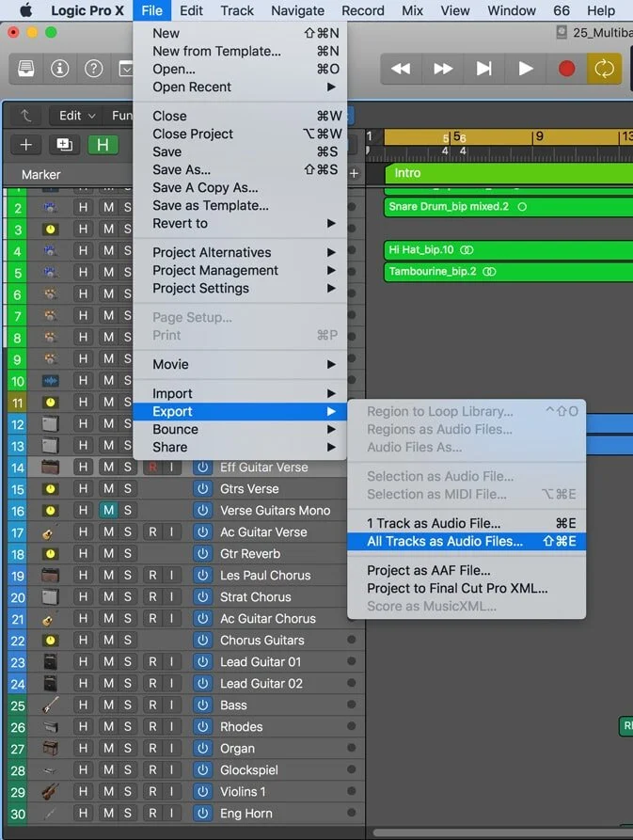Screen dimensions: 633x840
Task: Select All Tracks as Audio Files export option
Action: (467, 541)
